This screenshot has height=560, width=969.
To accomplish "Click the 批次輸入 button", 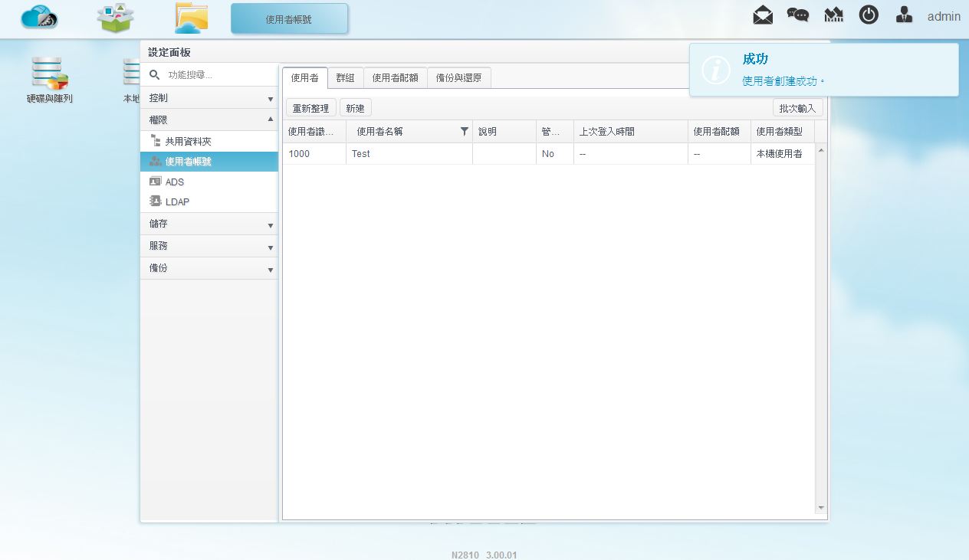I will tap(797, 108).
